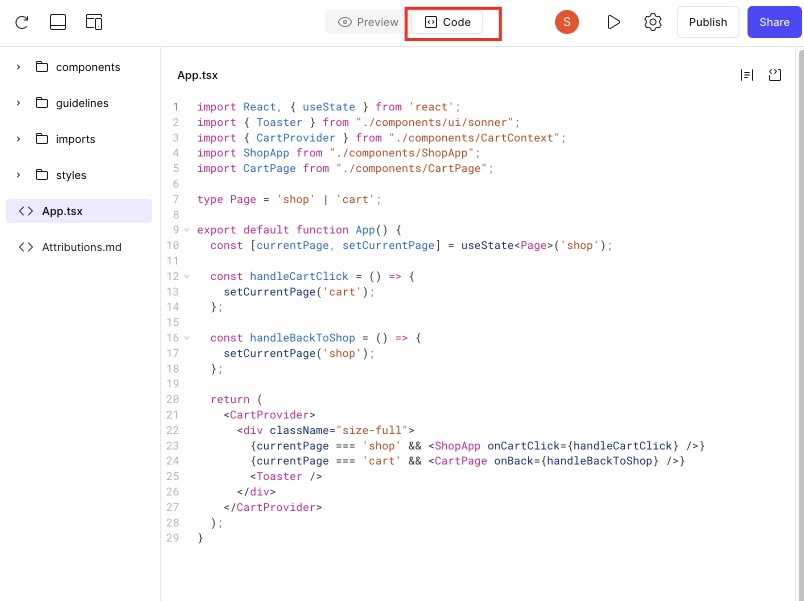Expand the components folder

19,67
